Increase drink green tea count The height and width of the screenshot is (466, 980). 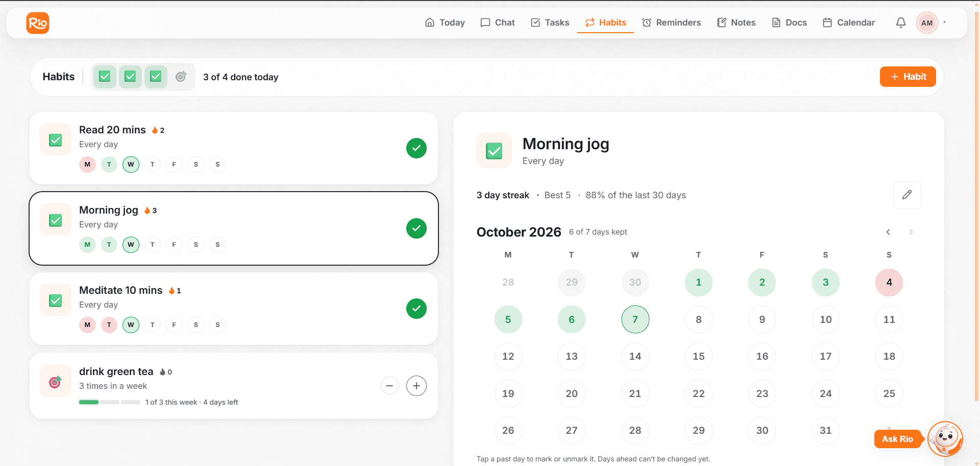point(416,386)
